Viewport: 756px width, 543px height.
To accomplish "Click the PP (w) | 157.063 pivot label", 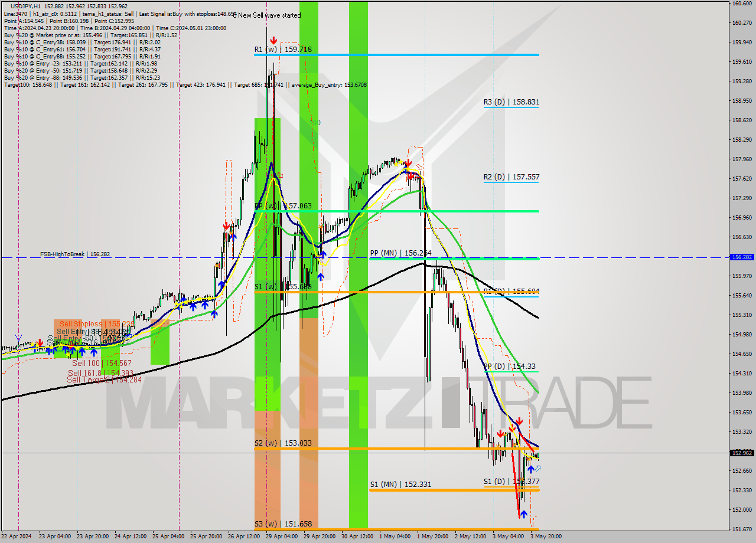I will (x=283, y=206).
